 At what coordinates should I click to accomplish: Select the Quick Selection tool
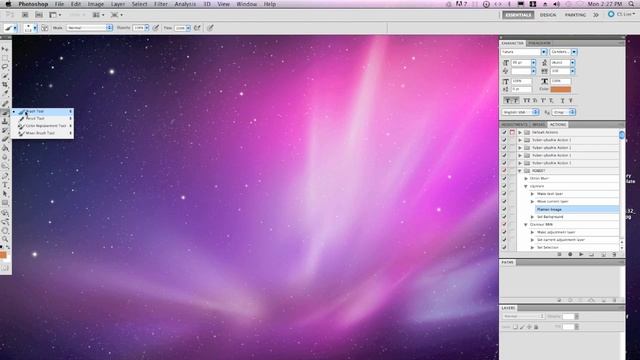click(5, 76)
